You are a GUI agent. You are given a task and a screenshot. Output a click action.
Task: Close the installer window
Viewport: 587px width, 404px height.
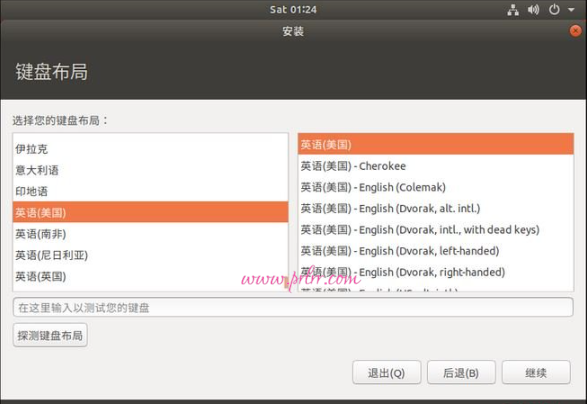tap(575, 31)
